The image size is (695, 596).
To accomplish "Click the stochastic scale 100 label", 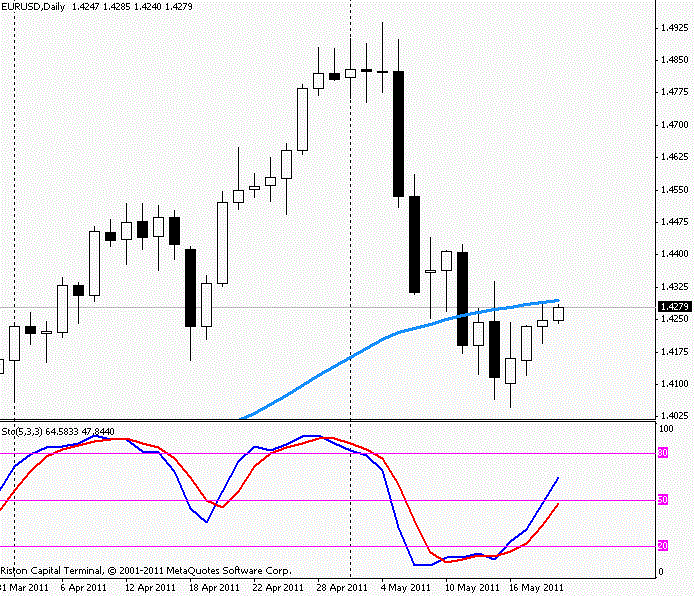I will click(x=666, y=428).
